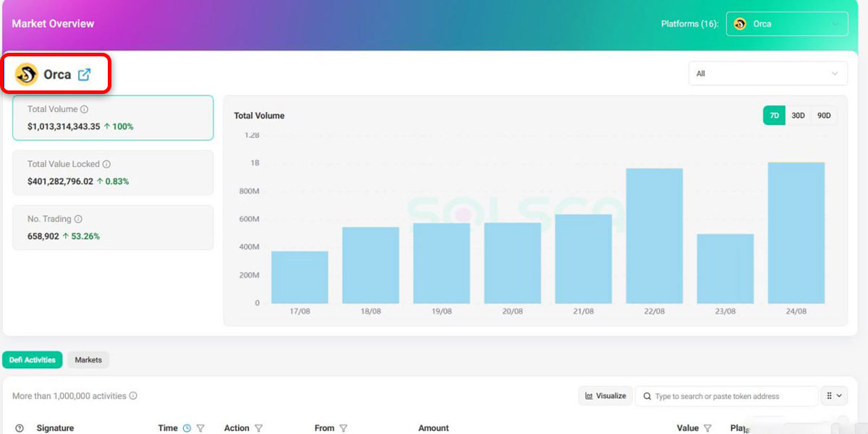The image size is (868, 434).
Task: Select the No. Trading stat card
Action: coord(113,228)
